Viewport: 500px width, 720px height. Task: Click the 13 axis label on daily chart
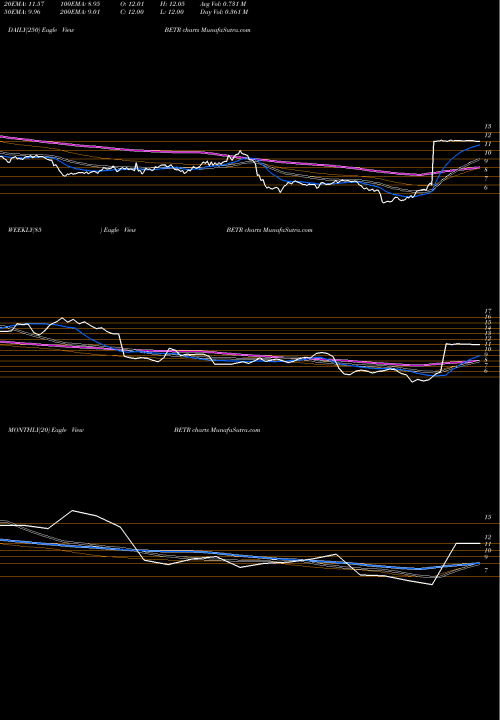tap(488, 126)
